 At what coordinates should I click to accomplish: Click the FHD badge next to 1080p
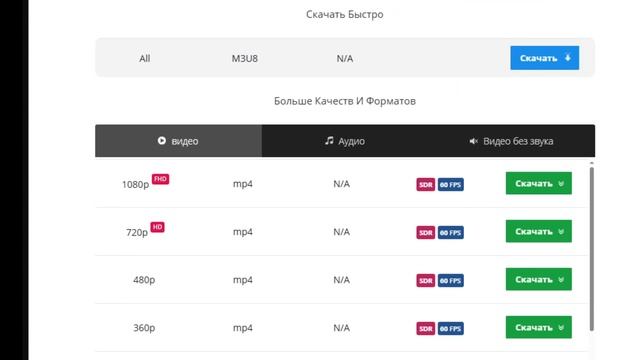tap(160, 179)
